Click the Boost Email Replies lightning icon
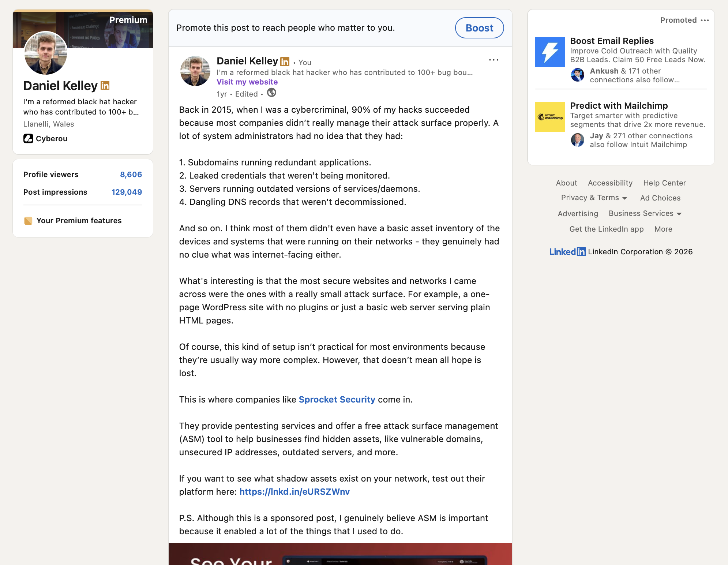Screen dimensions: 728x565 550,52
